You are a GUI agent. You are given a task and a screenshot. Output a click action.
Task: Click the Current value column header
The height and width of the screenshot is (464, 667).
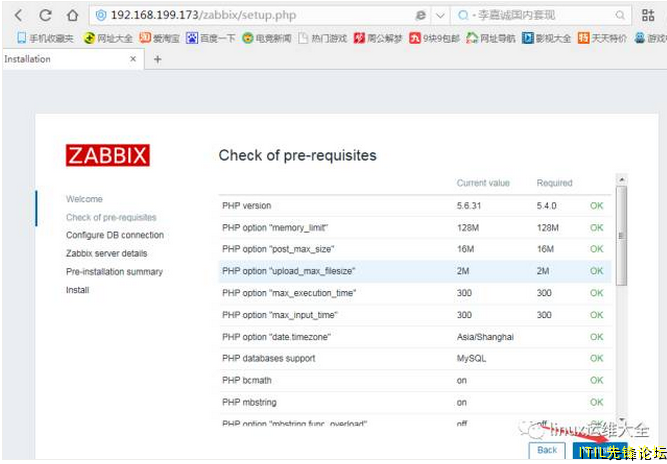[483, 183]
